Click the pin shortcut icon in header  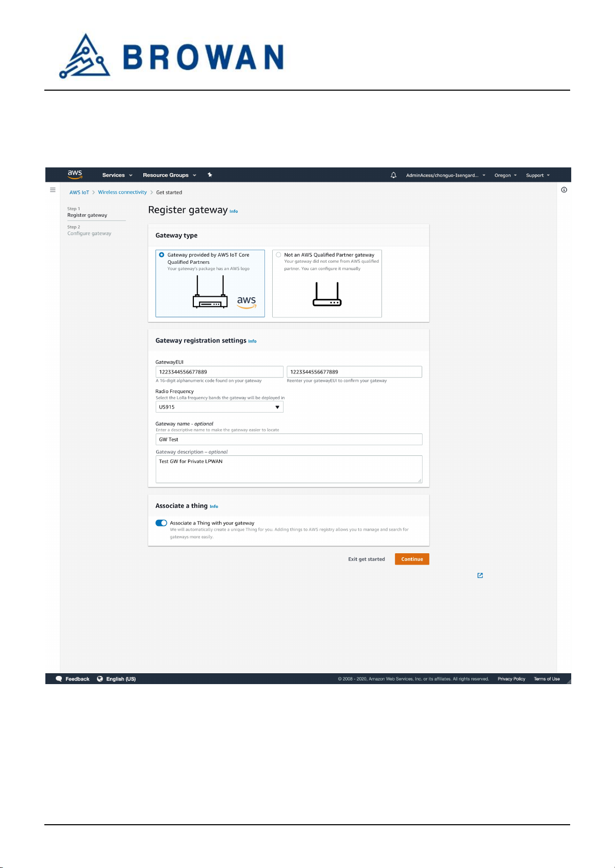(x=210, y=175)
